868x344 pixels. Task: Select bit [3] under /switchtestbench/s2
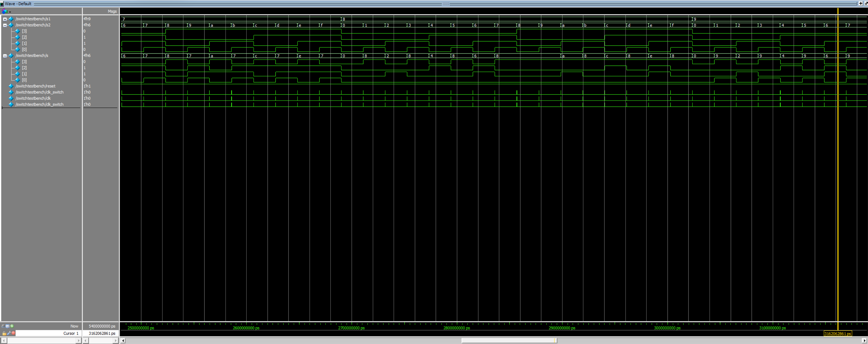tap(24, 31)
